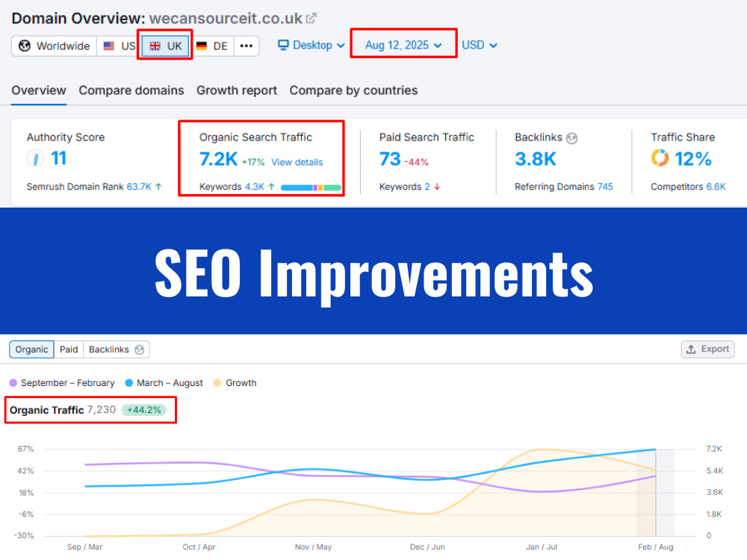Click globe icon on Backlinks chart tab
The width and height of the screenshot is (747, 560).
(x=139, y=349)
